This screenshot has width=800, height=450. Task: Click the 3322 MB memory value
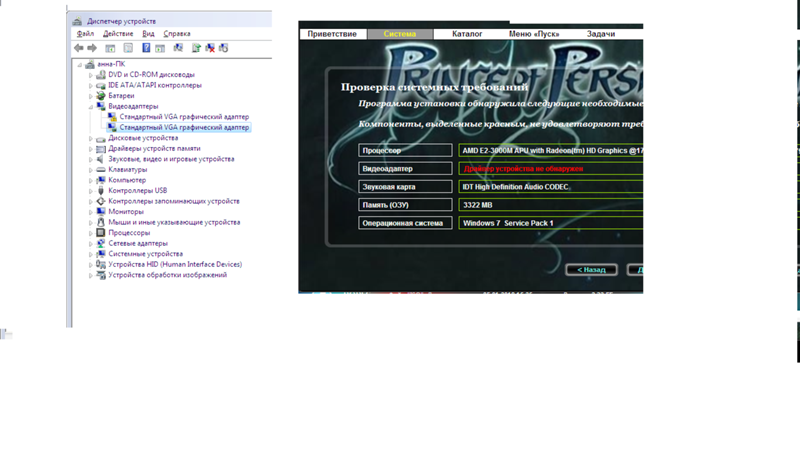(x=478, y=205)
